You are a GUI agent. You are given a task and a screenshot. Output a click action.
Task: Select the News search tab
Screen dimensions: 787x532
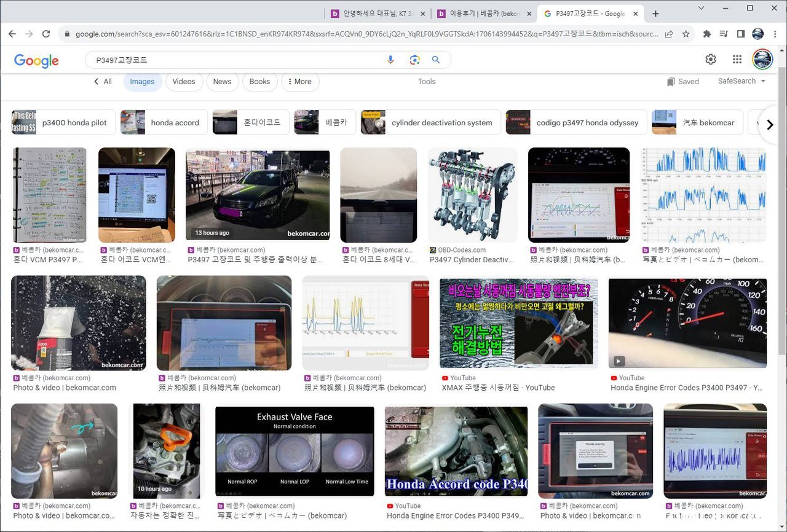coord(223,82)
